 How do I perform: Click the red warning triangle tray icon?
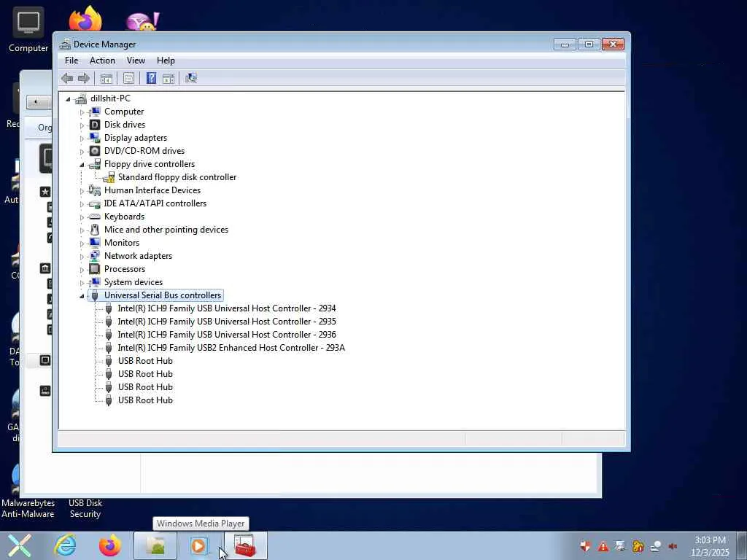[603, 546]
